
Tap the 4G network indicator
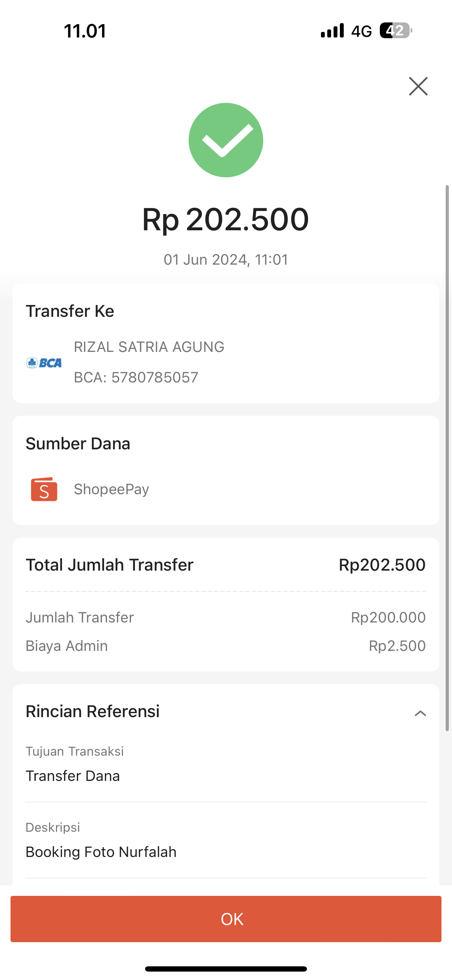[361, 31]
